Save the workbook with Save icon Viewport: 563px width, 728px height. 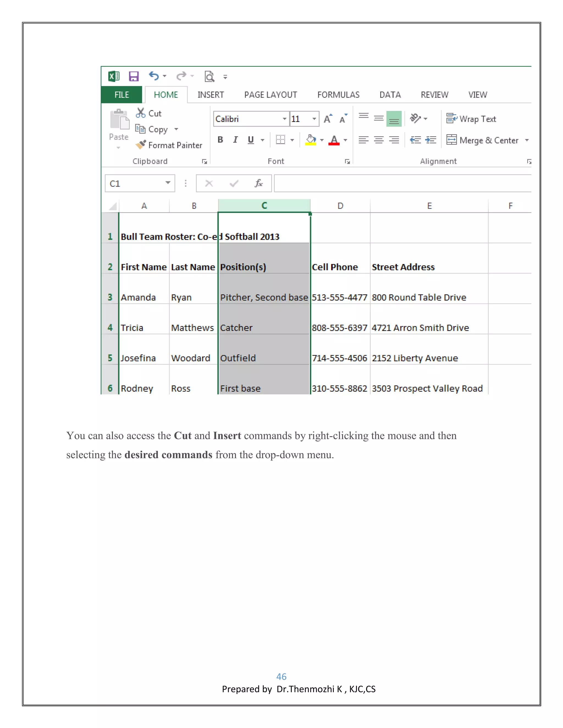coord(134,76)
